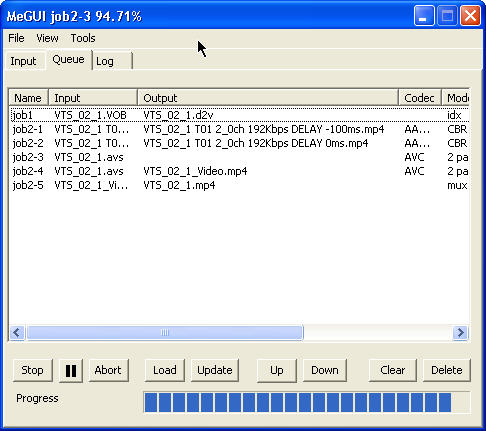Open the View menu
The width and height of the screenshot is (486, 431).
tap(47, 38)
